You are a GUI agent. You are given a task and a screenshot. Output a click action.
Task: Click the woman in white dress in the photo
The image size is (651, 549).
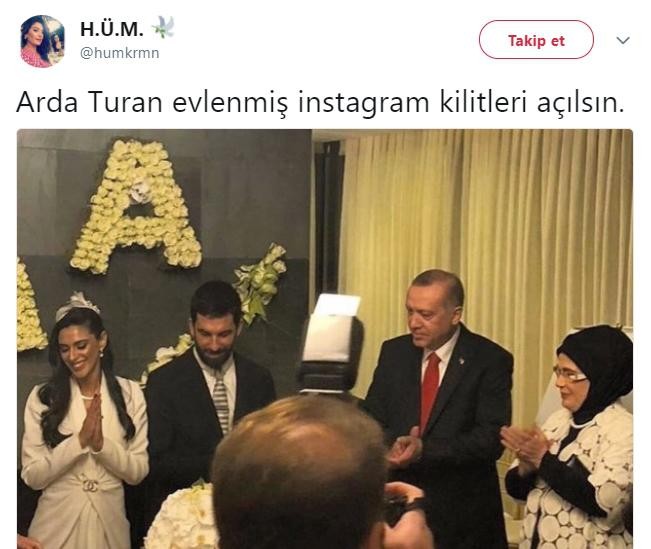[83, 419]
